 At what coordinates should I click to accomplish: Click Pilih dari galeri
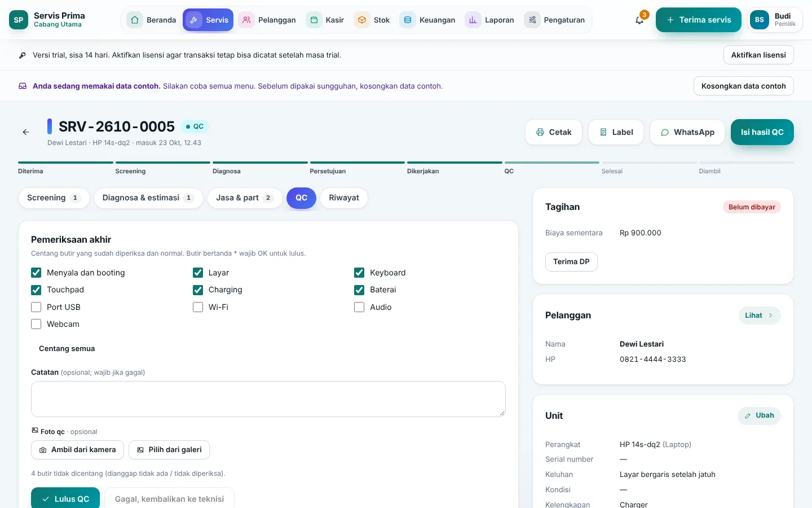[169, 450]
